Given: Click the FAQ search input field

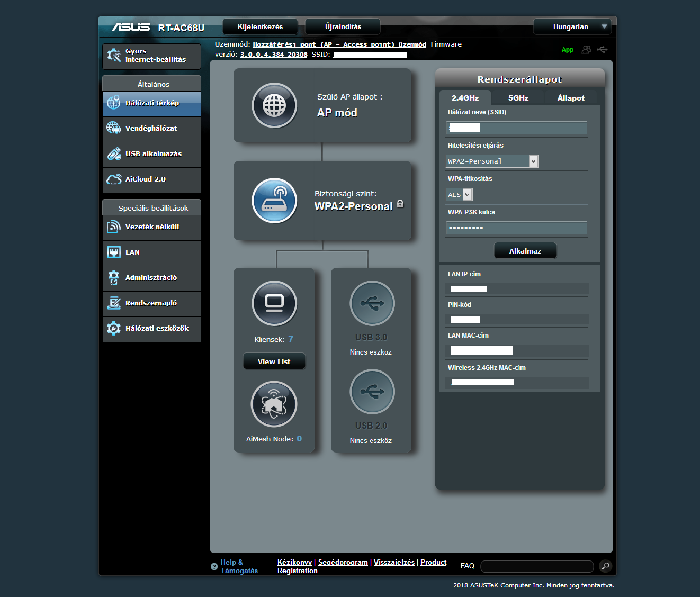Looking at the screenshot, I should click(x=537, y=566).
